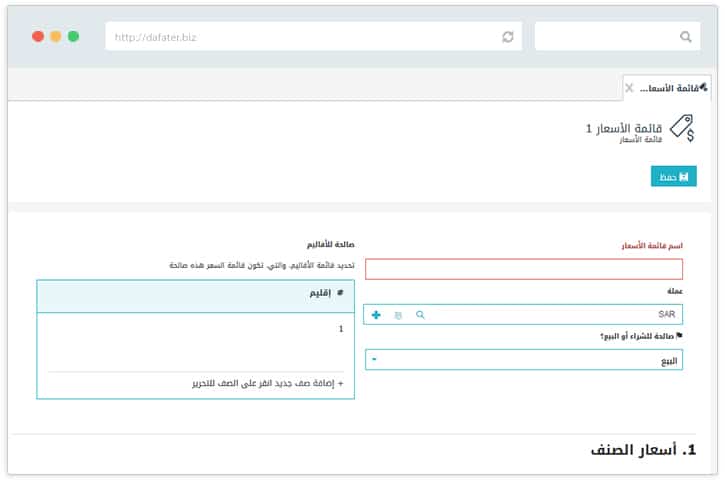Open the buying or selling dropdown
Image resolution: width=725 pixels, height=485 pixels.
(523, 360)
